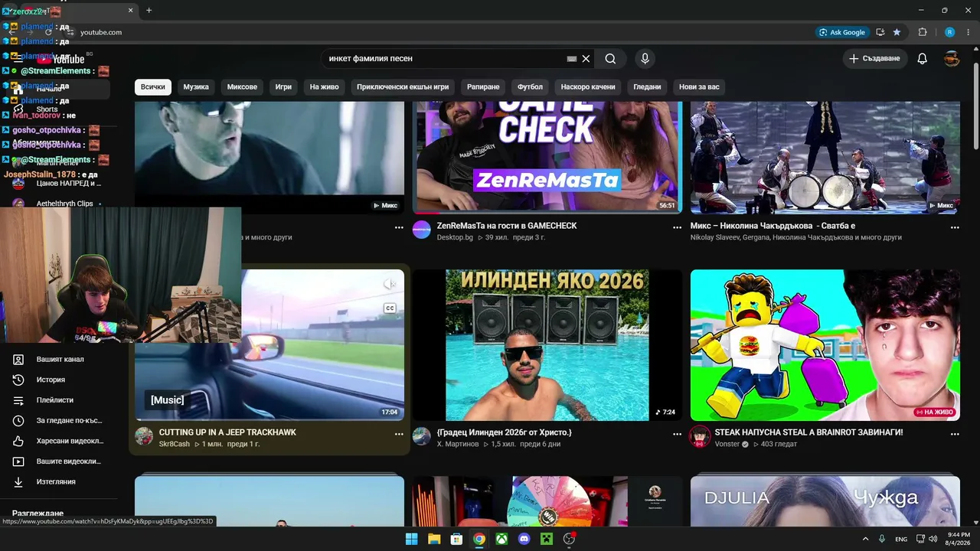Open Харесани видеоклипове in the sidebar
This screenshot has height=551, width=980.
pyautogui.click(x=60, y=441)
